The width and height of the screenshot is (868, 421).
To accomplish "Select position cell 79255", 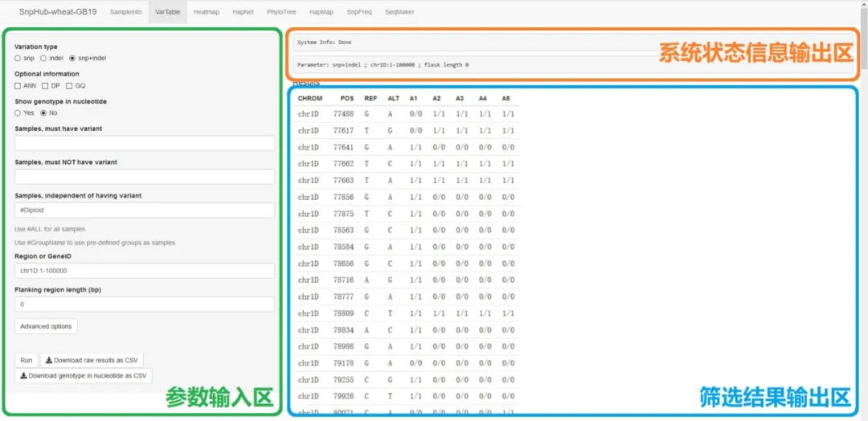I will click(343, 379).
